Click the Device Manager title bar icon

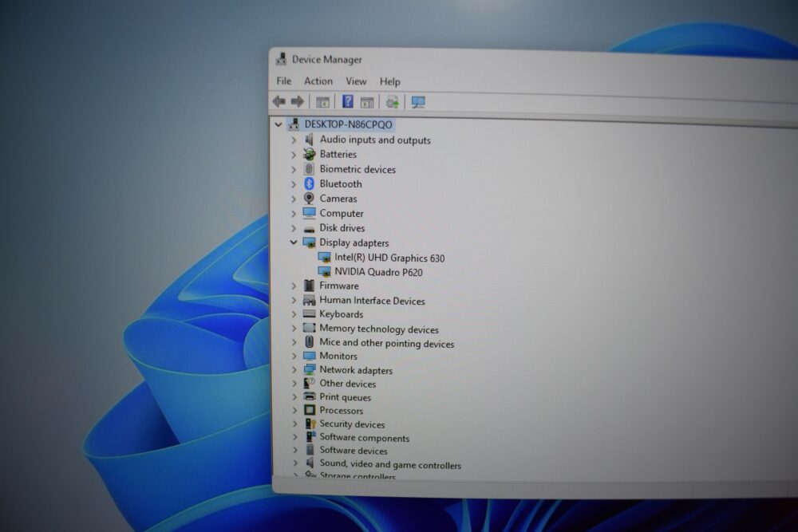point(281,59)
